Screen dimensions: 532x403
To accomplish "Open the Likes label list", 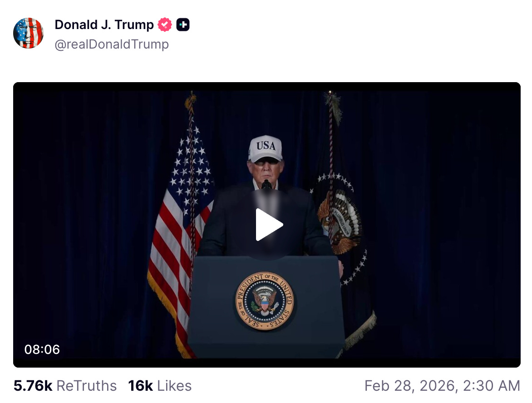I will [x=174, y=386].
